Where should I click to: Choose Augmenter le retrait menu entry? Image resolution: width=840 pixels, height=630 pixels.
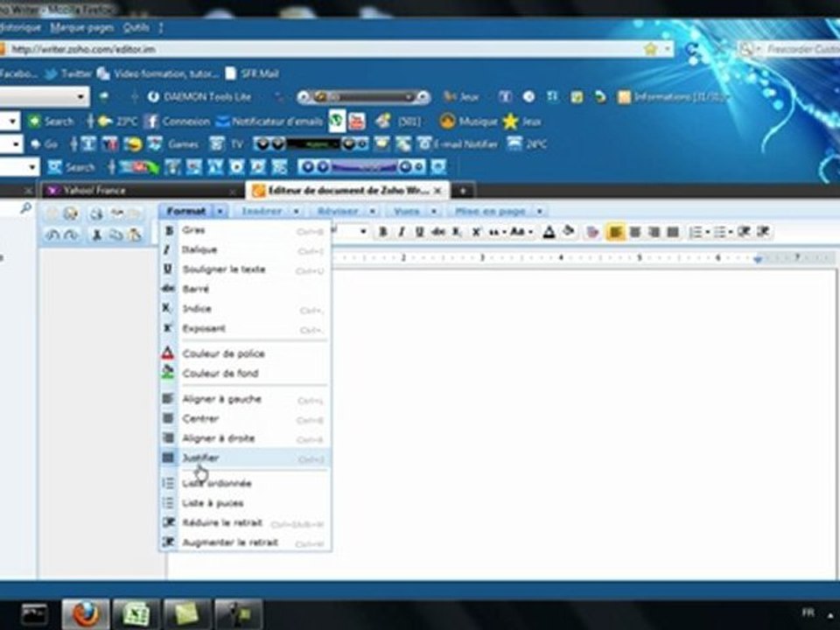245,542
